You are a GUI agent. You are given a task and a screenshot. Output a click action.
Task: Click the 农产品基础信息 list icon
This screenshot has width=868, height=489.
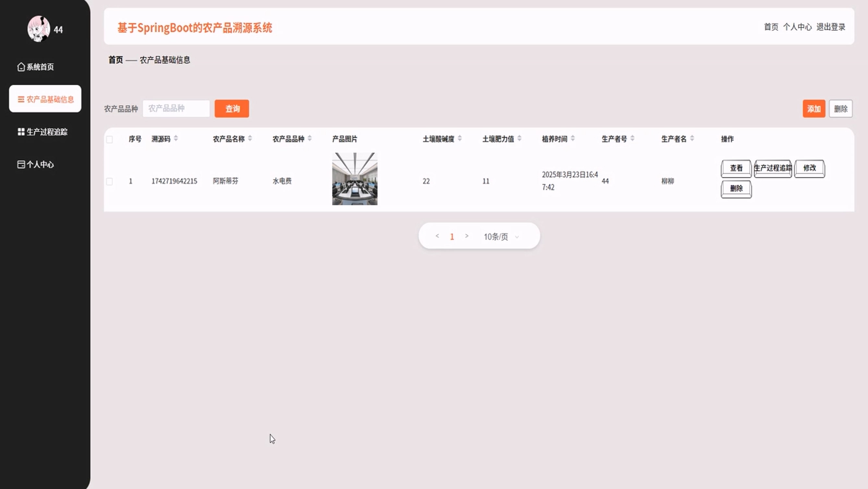(21, 99)
